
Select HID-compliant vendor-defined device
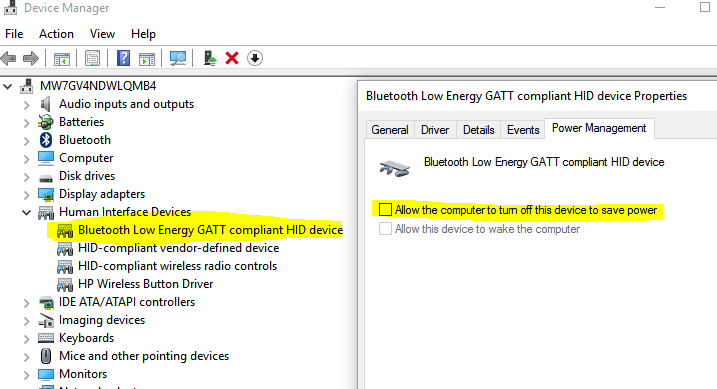click(x=179, y=248)
